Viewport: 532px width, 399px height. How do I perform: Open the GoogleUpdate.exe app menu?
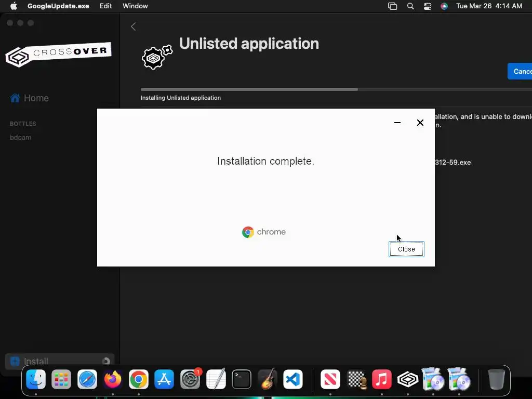click(x=58, y=6)
